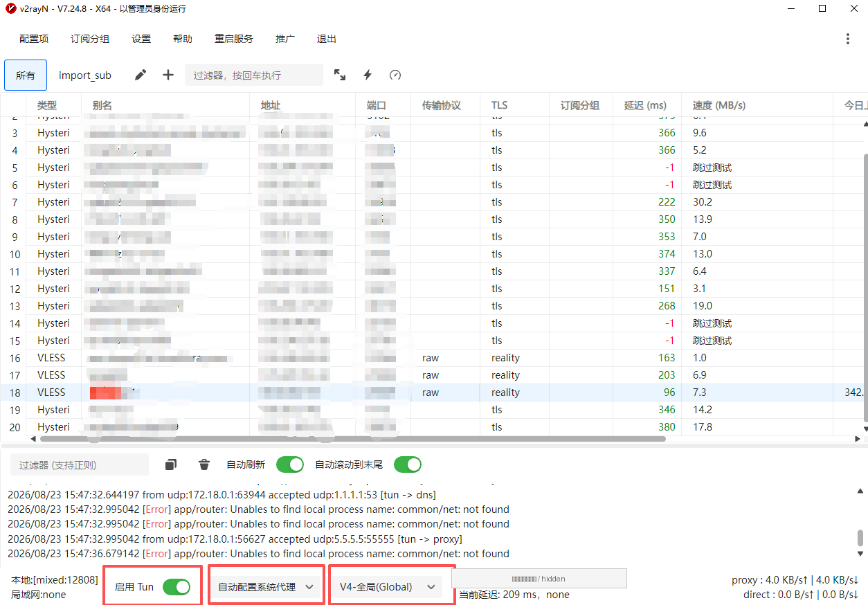Click 局域网:none status text
This screenshot has height=605, width=868.
tap(39, 595)
